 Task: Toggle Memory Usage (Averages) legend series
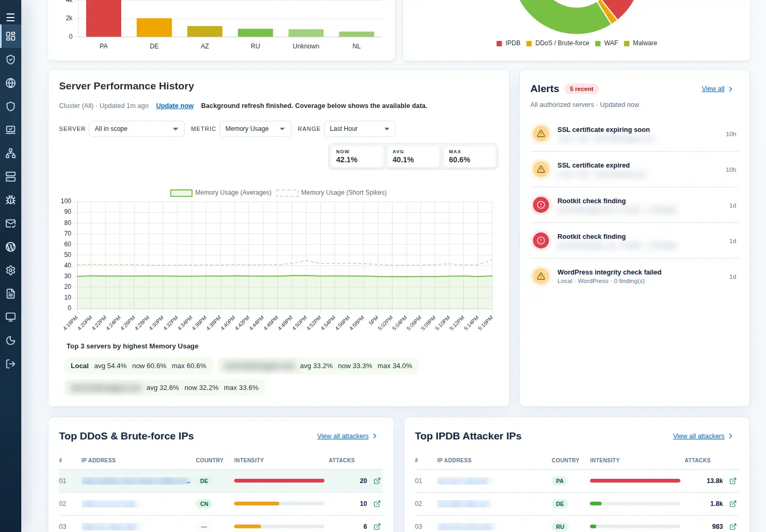(221, 193)
